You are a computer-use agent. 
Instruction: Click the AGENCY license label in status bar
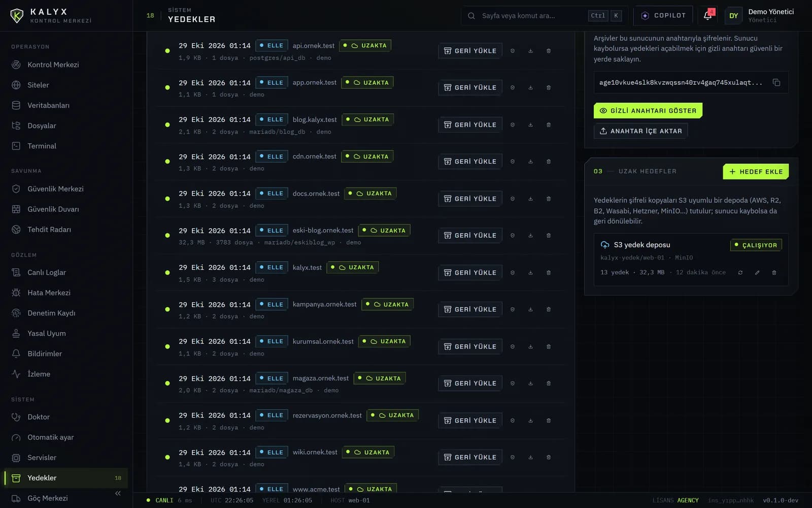pos(688,500)
